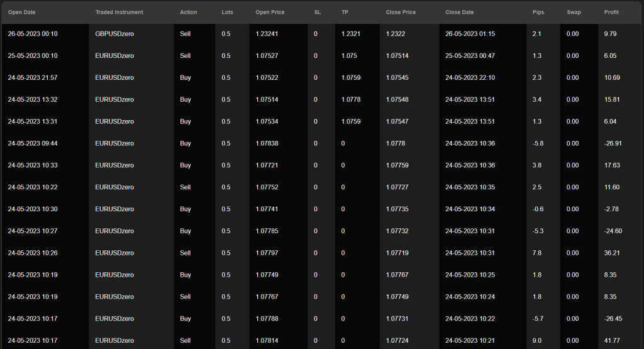This screenshot has width=644, height=349.
Task: Click the TP column header
Action: pos(345,12)
